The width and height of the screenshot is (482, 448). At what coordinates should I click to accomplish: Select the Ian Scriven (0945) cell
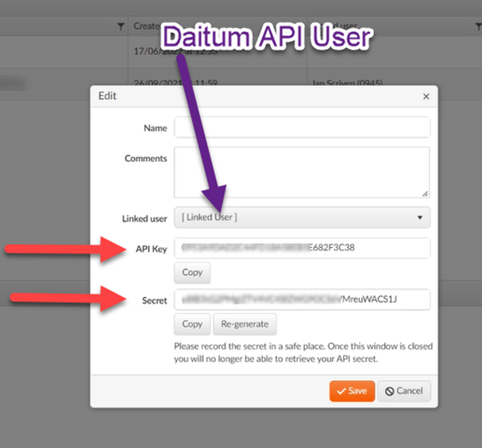pos(395,83)
